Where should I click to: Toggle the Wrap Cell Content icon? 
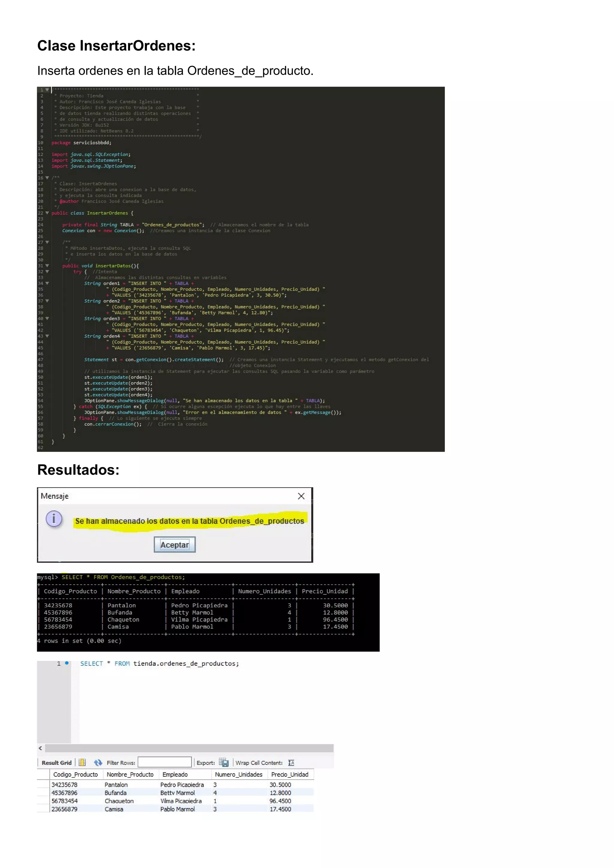(291, 763)
